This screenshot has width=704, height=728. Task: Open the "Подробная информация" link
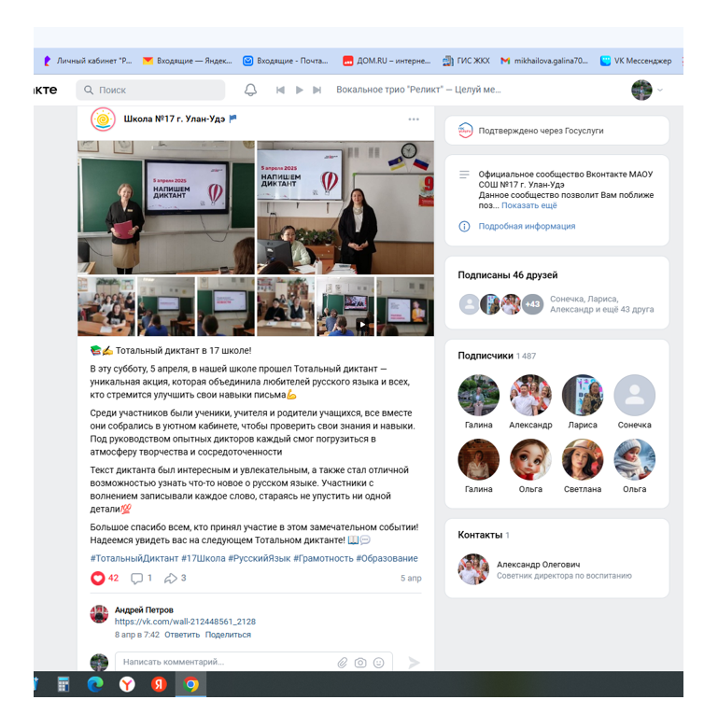527,227
